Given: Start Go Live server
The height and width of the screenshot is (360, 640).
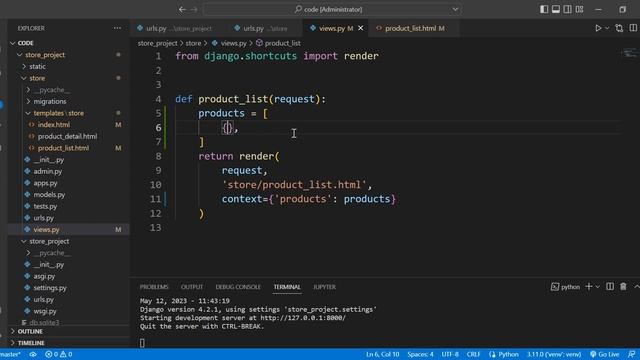Looking at the screenshot, I should (x=604, y=354).
